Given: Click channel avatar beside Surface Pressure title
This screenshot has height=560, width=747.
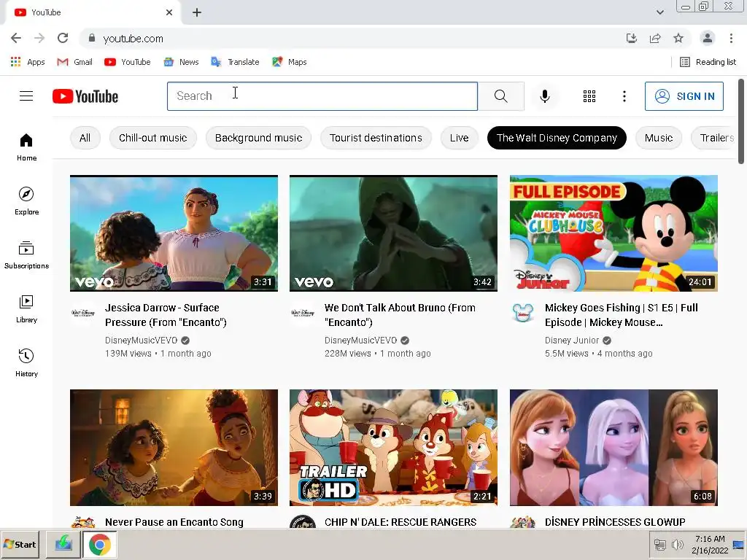Looking at the screenshot, I should [x=83, y=313].
